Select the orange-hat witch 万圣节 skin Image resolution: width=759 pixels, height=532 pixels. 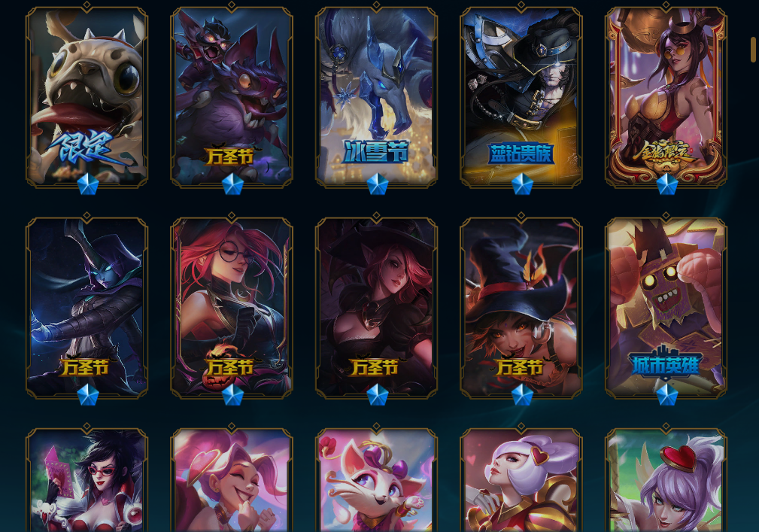(x=521, y=308)
